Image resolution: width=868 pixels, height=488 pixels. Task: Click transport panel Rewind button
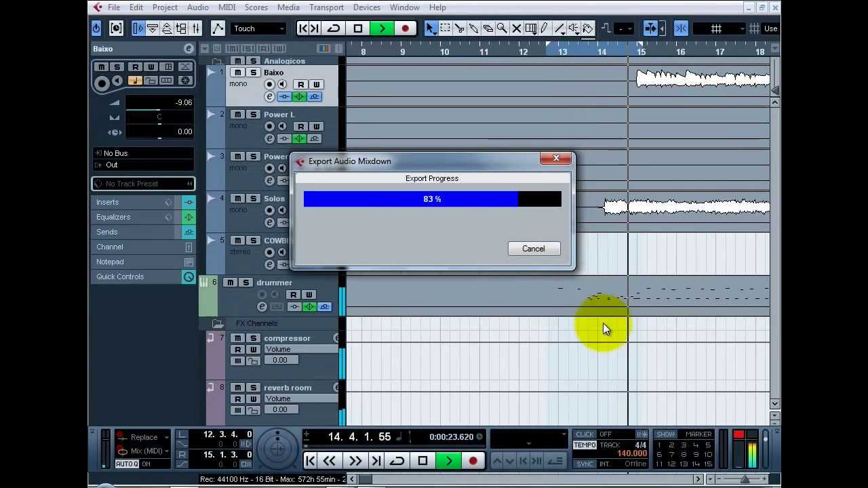(x=330, y=462)
